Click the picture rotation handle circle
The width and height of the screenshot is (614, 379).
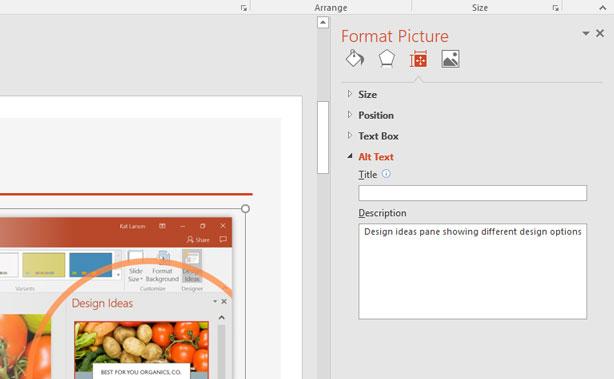coord(245,209)
